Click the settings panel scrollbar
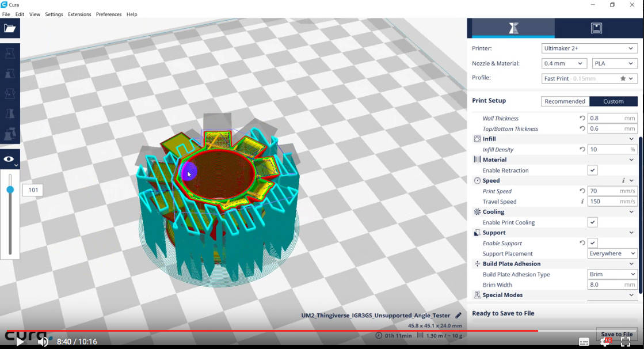The width and height of the screenshot is (644, 349). click(641, 215)
